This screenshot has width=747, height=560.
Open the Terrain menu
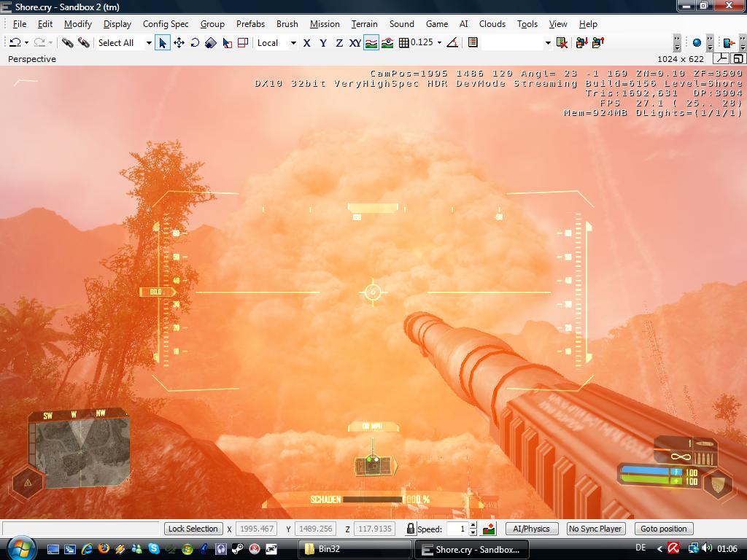[x=364, y=24]
